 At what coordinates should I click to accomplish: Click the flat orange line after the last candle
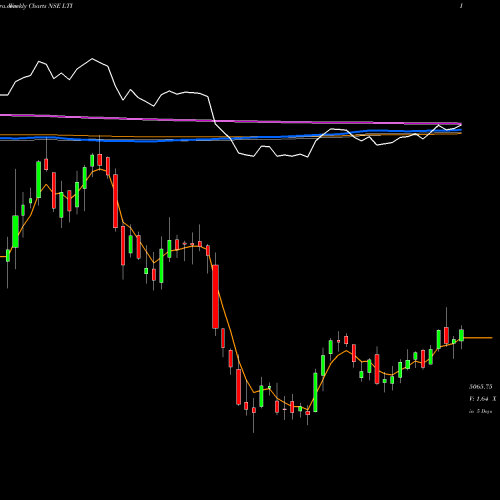(x=478, y=338)
